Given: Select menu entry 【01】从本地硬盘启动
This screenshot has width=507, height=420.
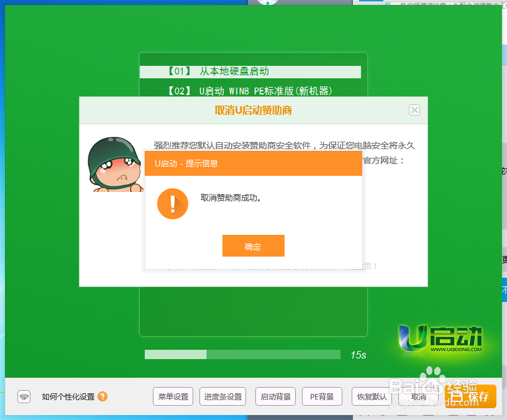Looking at the screenshot, I should (250, 72).
